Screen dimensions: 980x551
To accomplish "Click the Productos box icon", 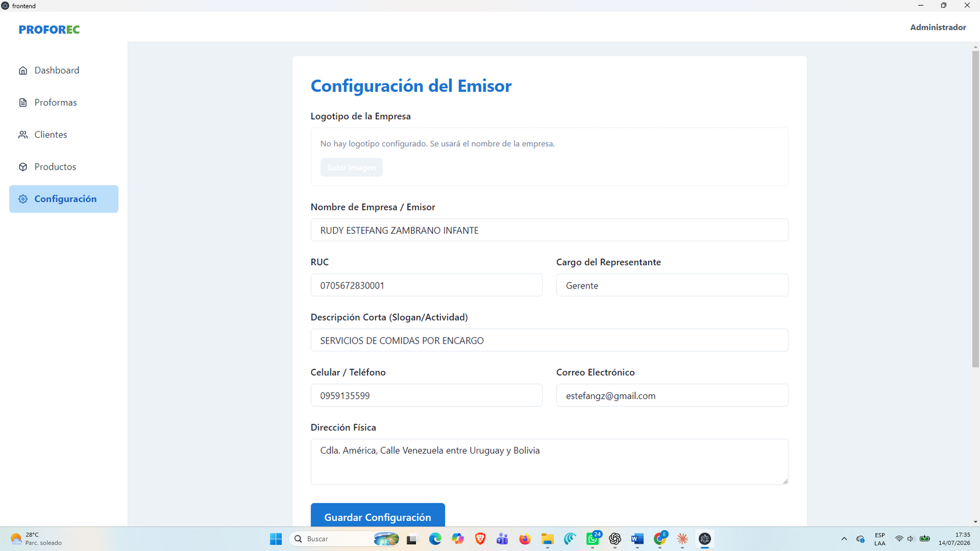I will (x=23, y=167).
